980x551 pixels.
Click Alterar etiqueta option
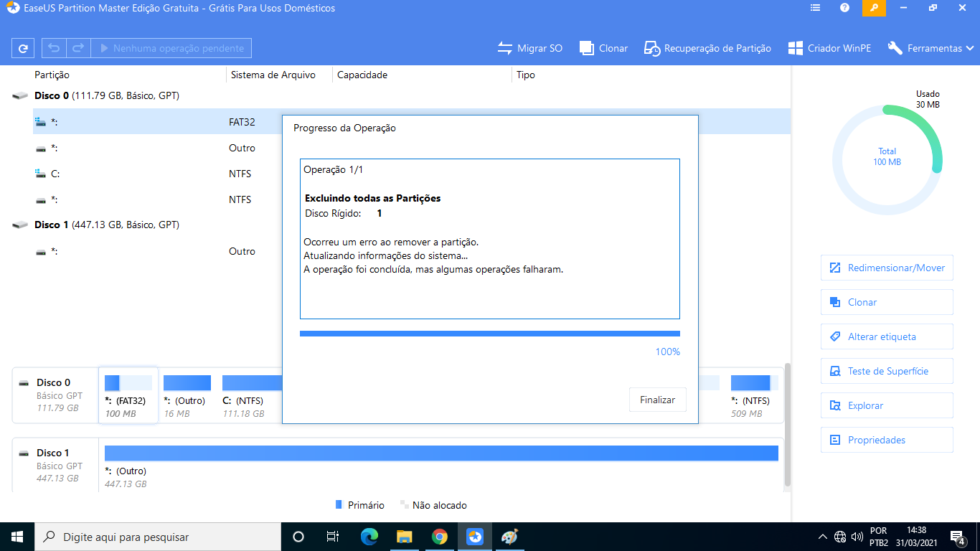pyautogui.click(x=887, y=336)
